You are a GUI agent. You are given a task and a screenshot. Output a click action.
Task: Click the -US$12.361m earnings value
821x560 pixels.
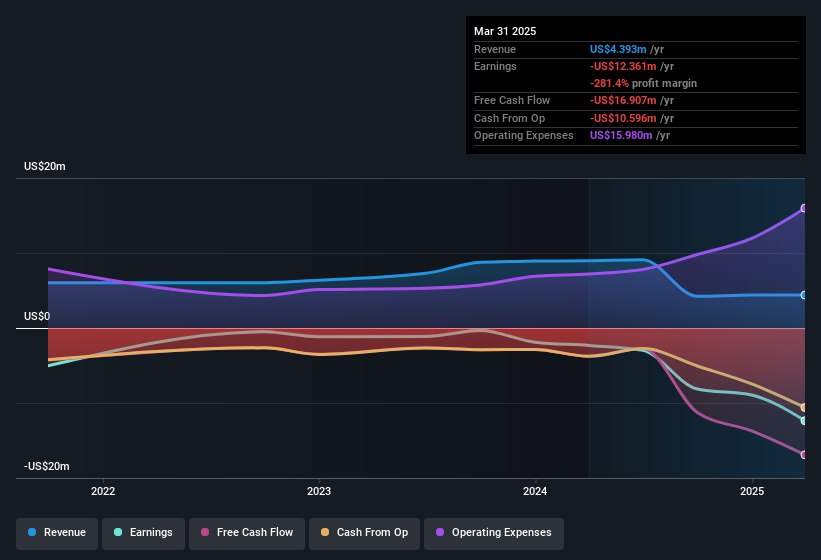623,66
